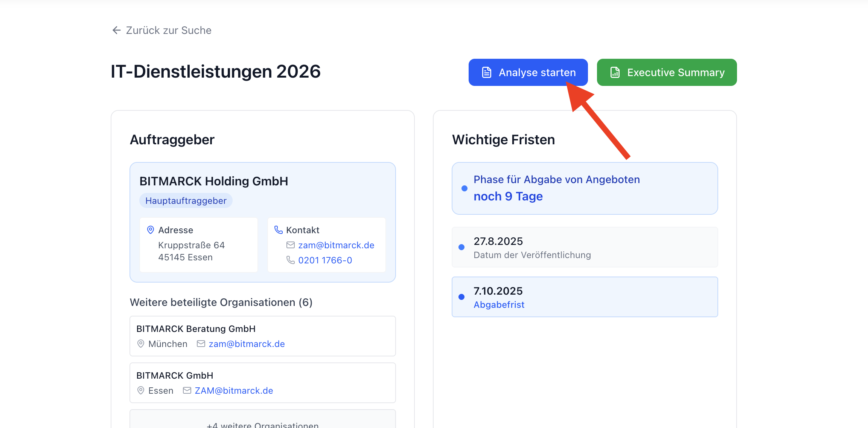Click phone icon next to 0201 1766-0
This screenshot has width=868, height=428.
click(x=291, y=260)
